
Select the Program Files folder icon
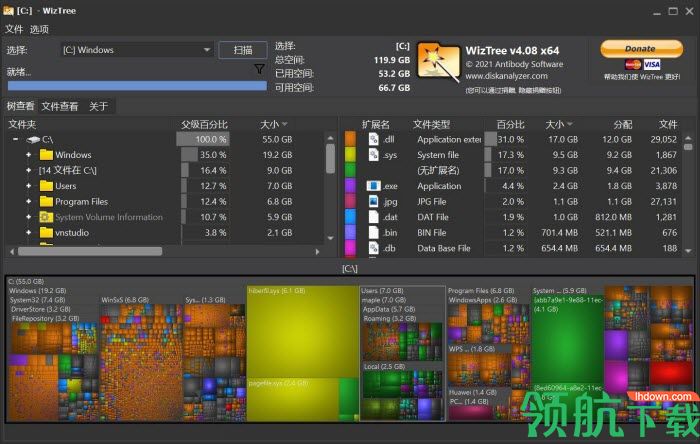[x=46, y=201]
